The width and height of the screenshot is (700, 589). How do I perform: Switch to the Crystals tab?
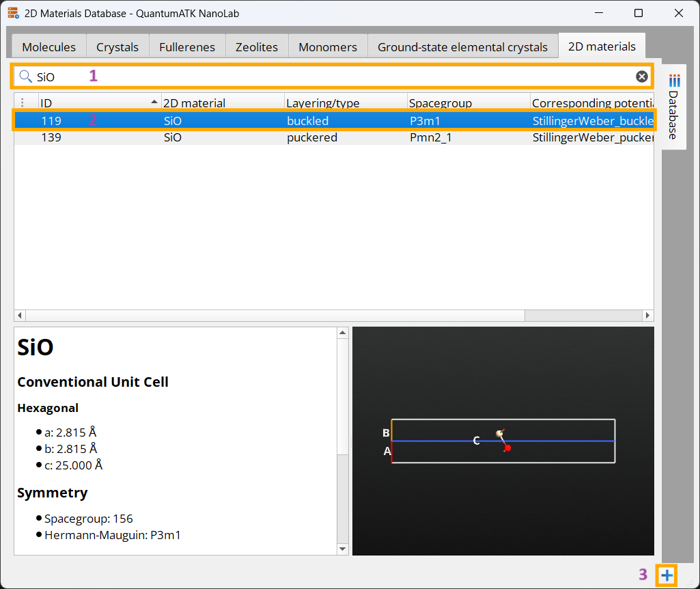117,47
